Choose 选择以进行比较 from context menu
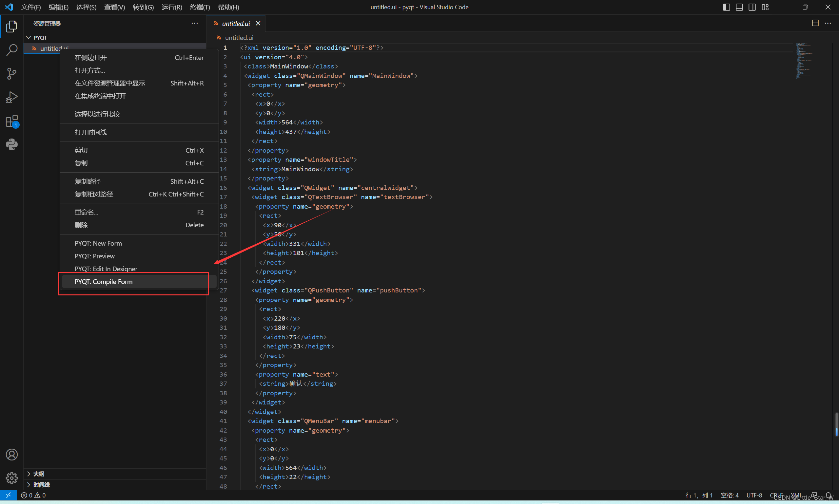 tap(139, 114)
